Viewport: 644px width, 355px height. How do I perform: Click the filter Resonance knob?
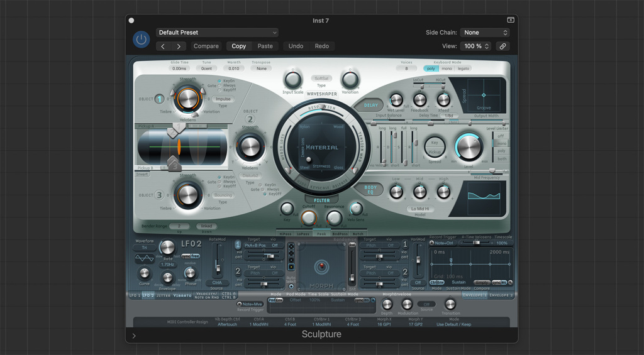[334, 217]
